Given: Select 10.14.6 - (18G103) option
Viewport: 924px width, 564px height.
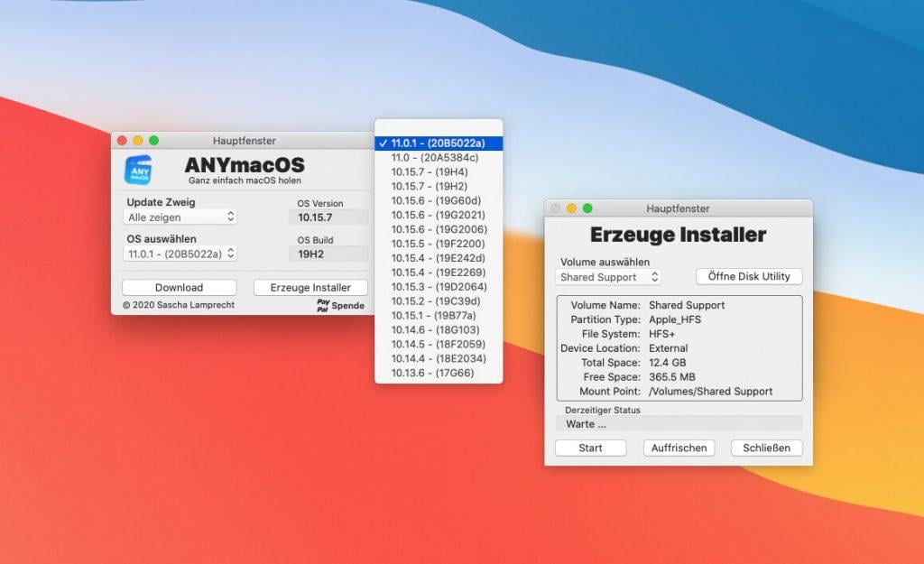Looking at the screenshot, I should click(439, 330).
